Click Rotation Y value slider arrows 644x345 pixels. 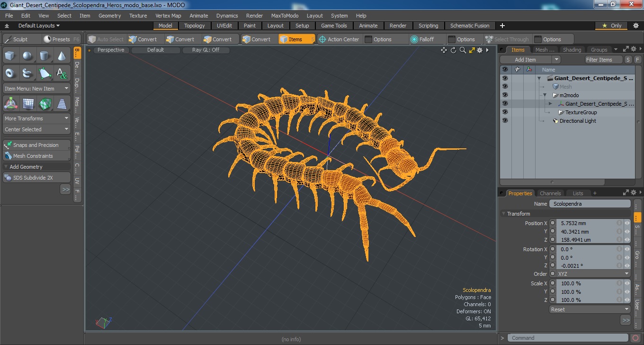tap(627, 258)
